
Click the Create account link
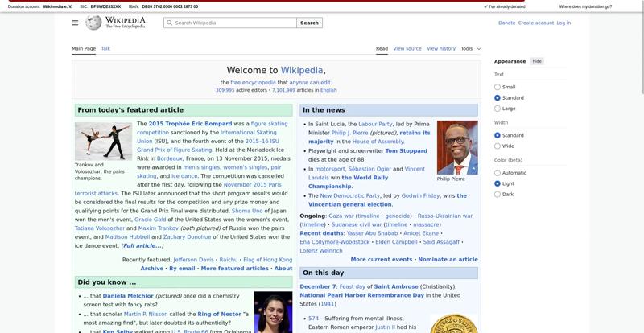pyautogui.click(x=535, y=23)
